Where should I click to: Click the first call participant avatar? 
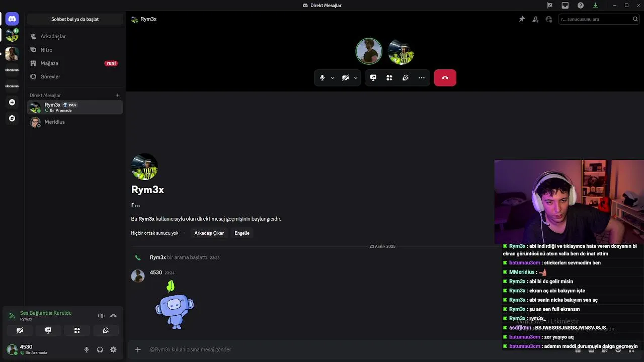(369, 51)
